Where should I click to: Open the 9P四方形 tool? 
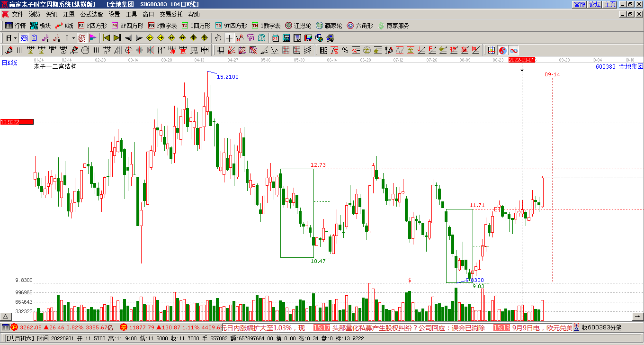pos(127,26)
